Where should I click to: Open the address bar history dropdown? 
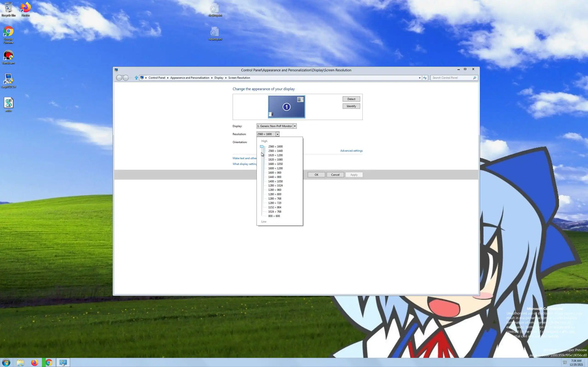[x=420, y=78]
